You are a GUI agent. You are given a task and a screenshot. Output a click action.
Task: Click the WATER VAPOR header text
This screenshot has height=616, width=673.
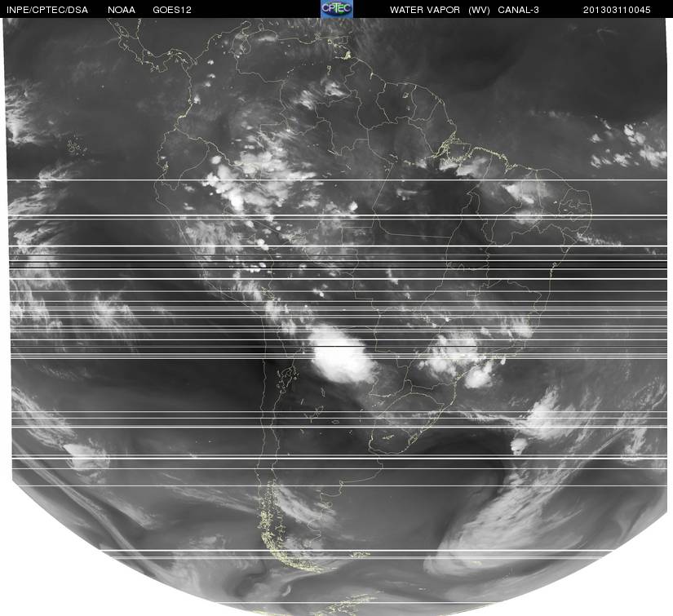425,10
